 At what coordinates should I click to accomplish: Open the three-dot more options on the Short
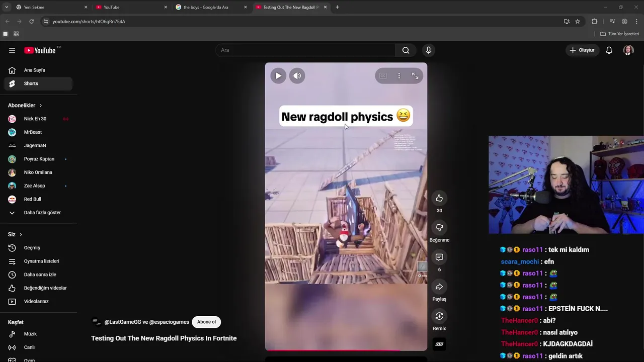(x=399, y=76)
